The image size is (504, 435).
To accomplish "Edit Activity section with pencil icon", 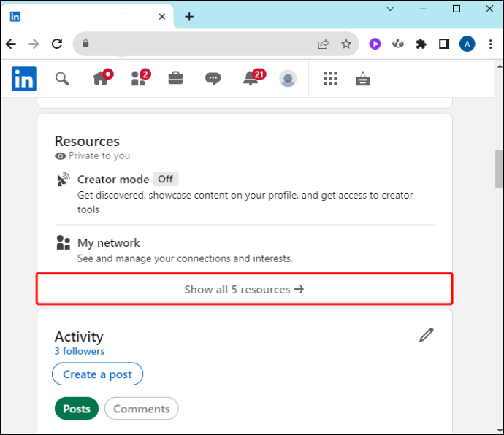I will tap(427, 335).
